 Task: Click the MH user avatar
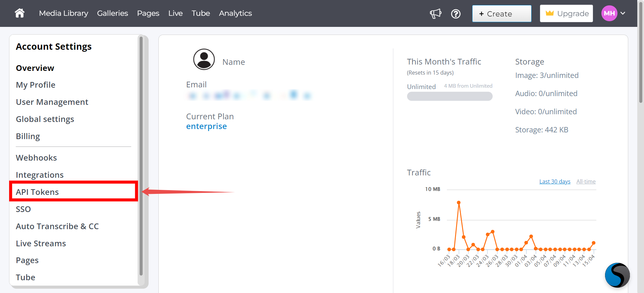pos(609,13)
